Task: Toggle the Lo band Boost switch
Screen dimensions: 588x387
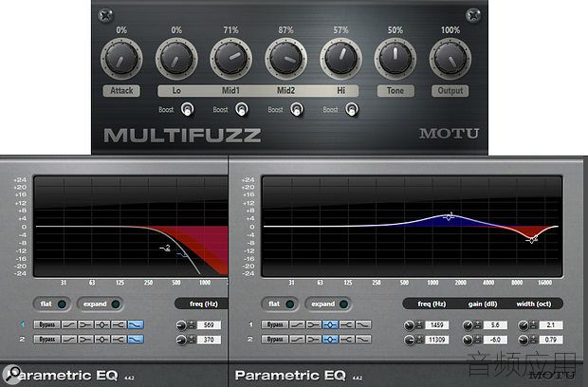Action: click(187, 109)
